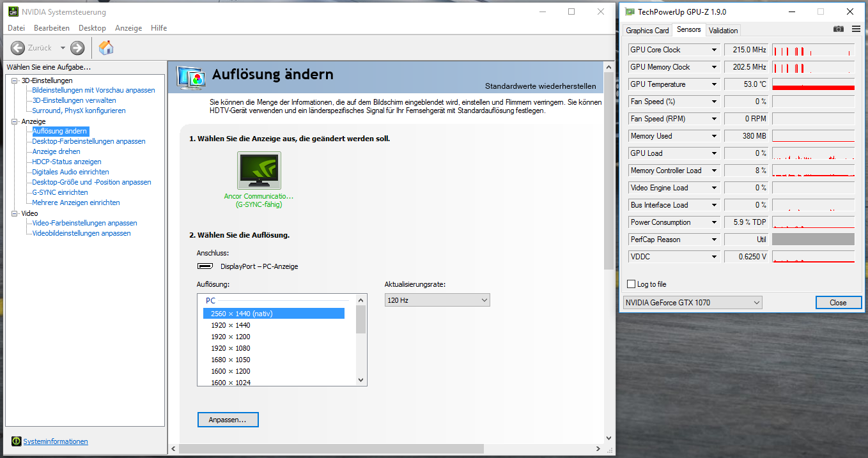Select Desktop-Größe und -Position anpassen
The image size is (868, 458).
coord(91,182)
